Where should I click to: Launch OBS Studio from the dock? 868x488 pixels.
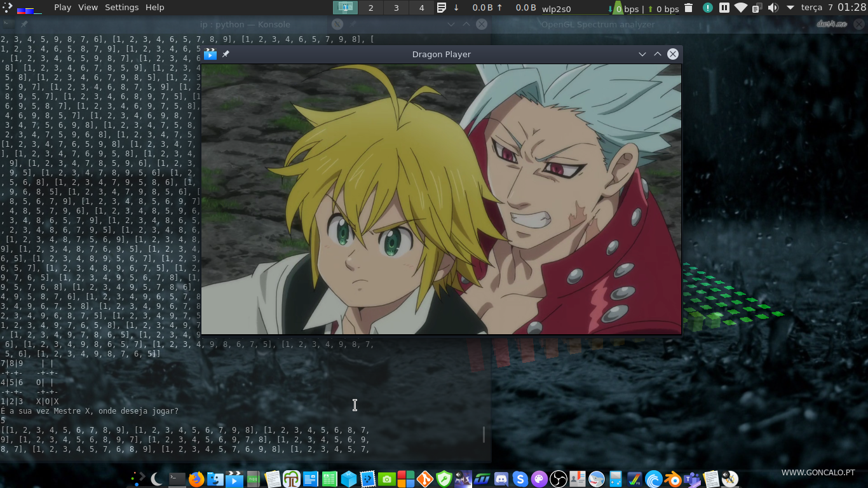tap(559, 478)
